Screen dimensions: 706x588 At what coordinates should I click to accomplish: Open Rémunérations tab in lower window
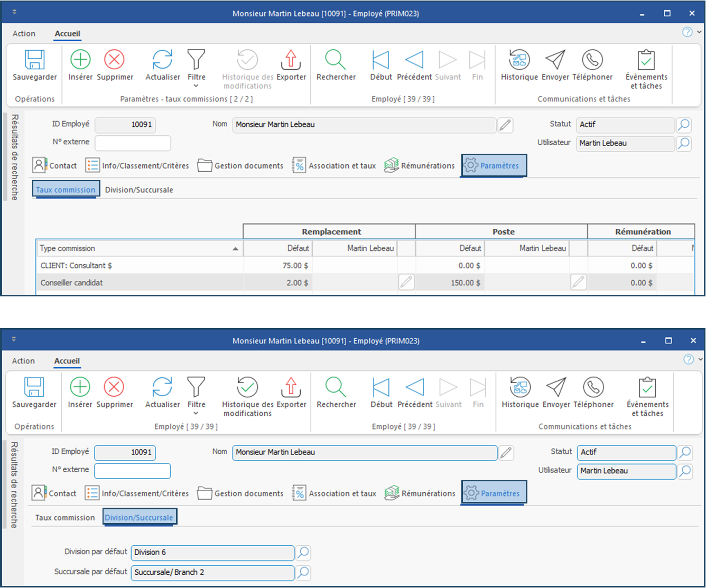(420, 493)
